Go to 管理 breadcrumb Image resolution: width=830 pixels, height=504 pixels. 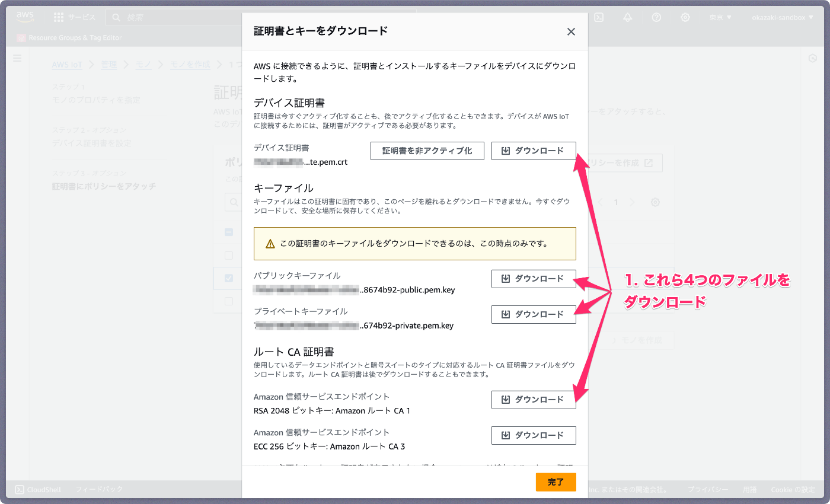[x=108, y=65]
